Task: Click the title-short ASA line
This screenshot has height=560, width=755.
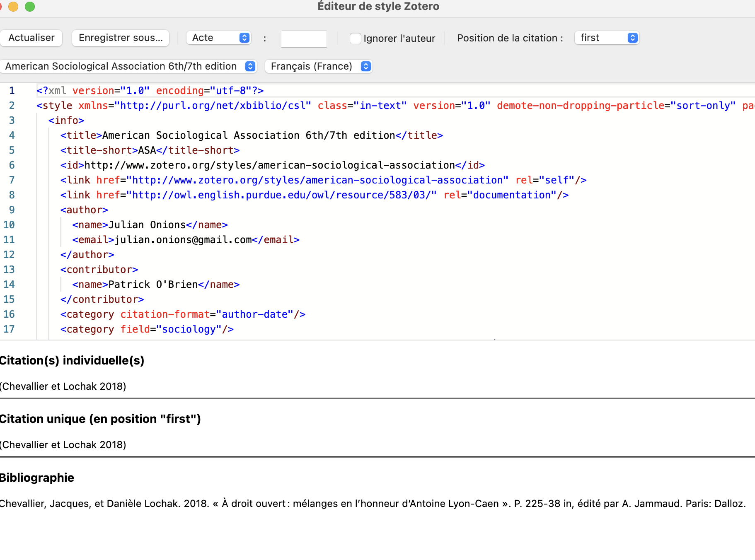Action: pos(150,150)
